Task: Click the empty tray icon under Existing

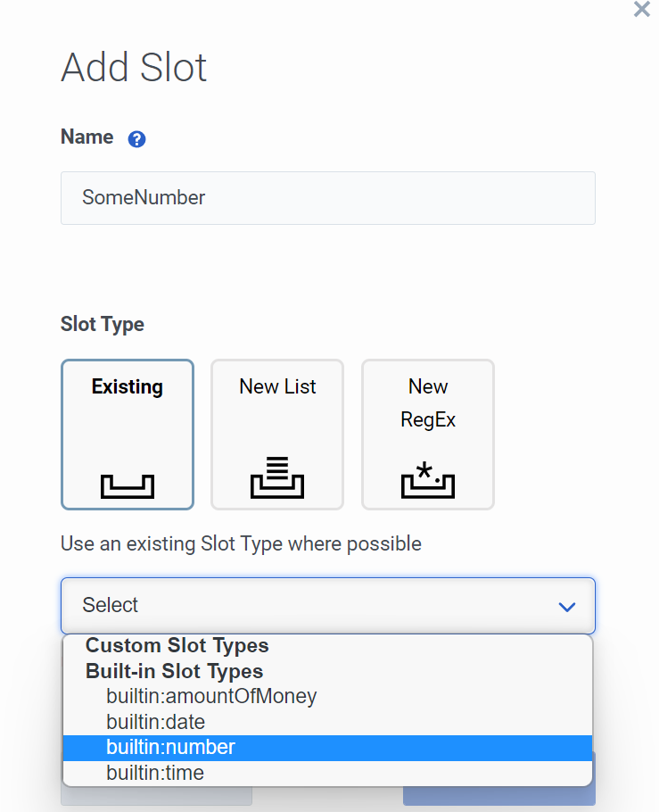Action: (128, 485)
